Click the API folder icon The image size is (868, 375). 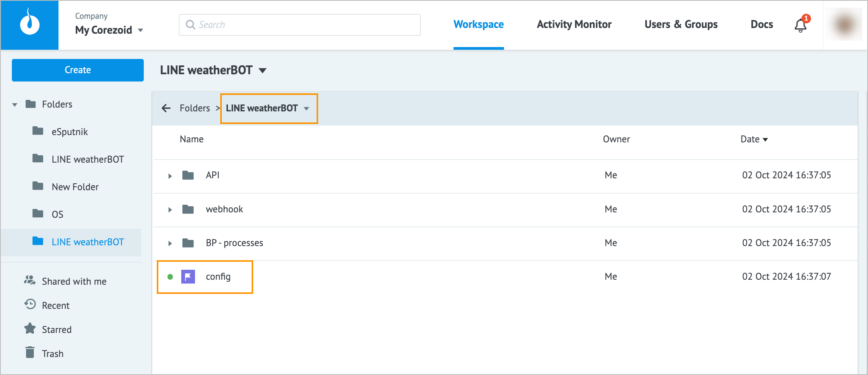coord(188,175)
